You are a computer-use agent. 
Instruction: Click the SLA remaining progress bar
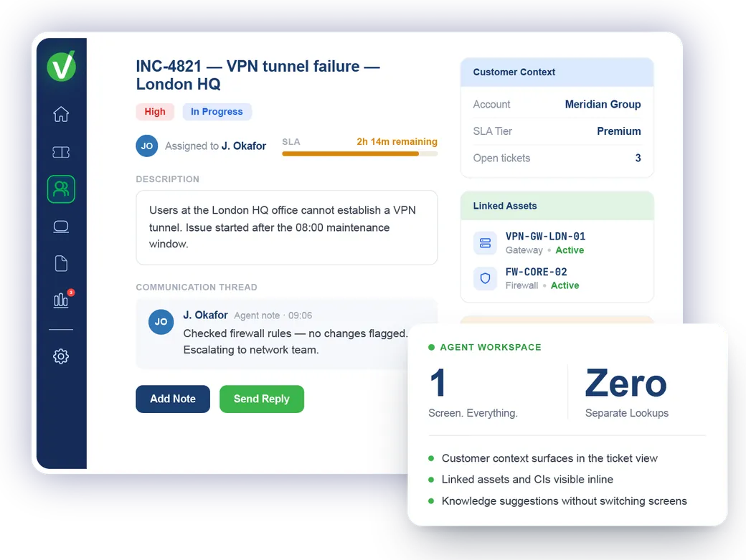click(359, 153)
